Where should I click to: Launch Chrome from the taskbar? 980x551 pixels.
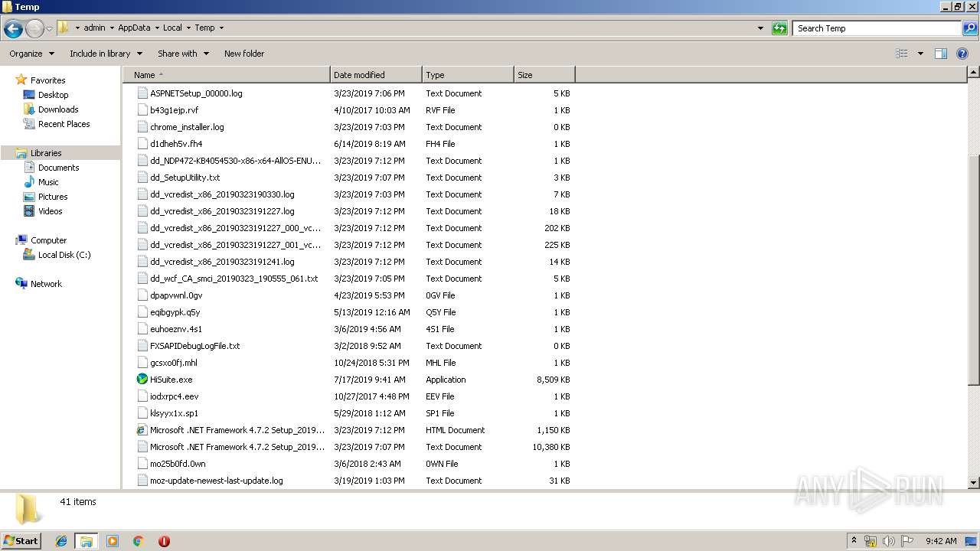pos(138,541)
